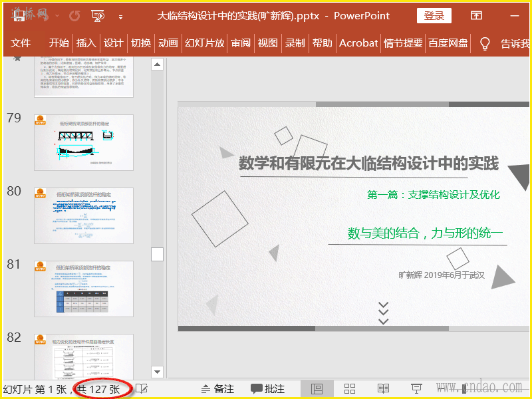This screenshot has height=399, width=532.
Task: Open the 情节提要 tab
Action: coord(403,43)
